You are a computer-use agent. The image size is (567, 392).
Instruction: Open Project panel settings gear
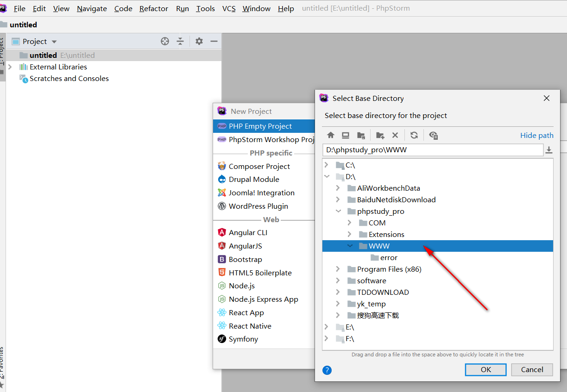[x=199, y=41]
